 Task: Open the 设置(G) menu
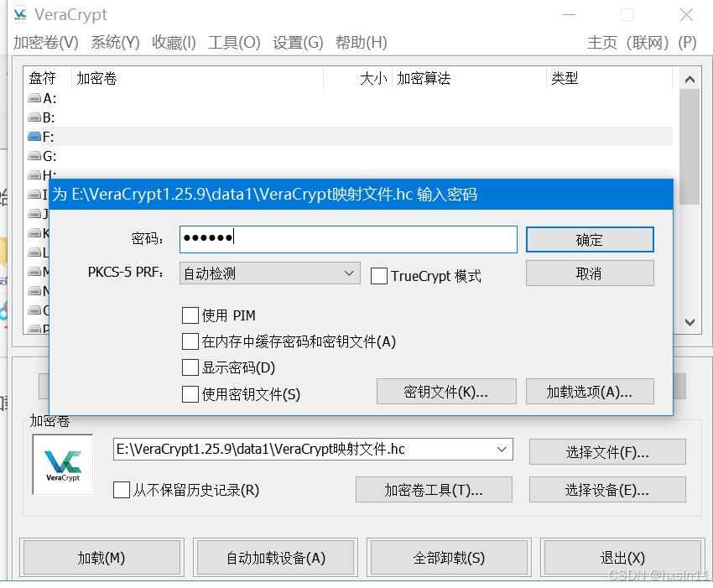pyautogui.click(x=298, y=43)
